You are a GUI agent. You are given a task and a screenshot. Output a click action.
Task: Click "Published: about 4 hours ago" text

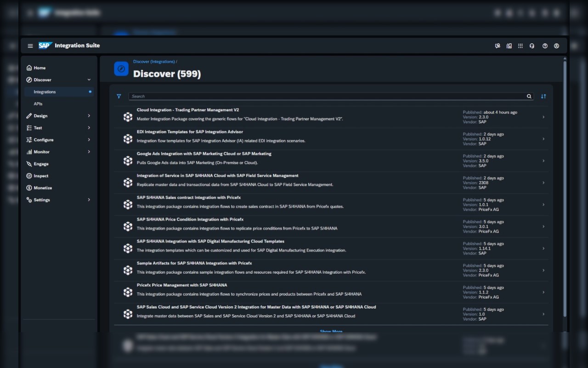(x=490, y=112)
